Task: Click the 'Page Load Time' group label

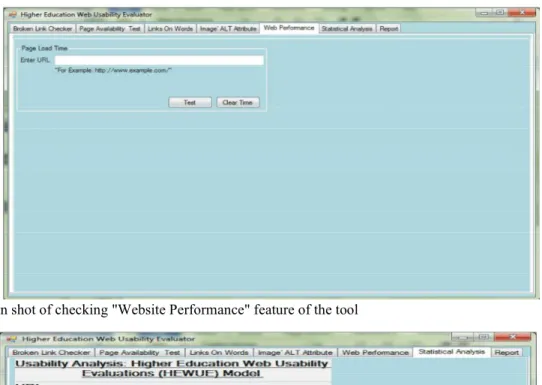Action: tap(44, 48)
